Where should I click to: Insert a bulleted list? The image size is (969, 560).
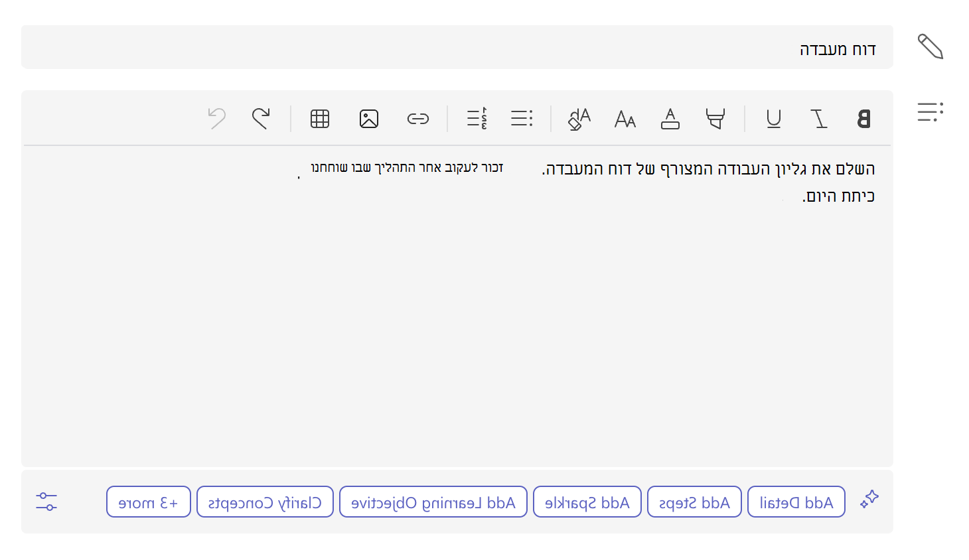[x=522, y=119]
